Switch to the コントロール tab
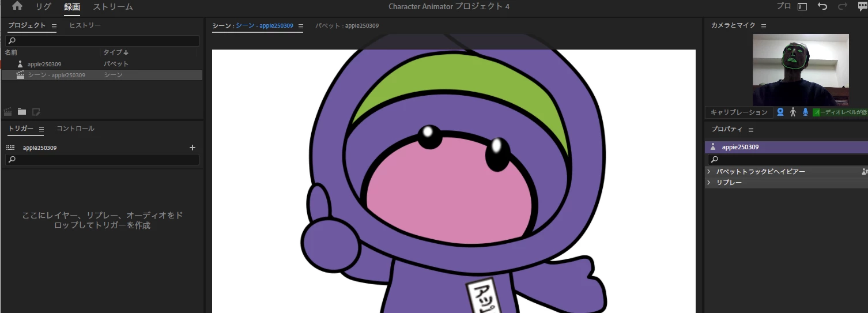 click(76, 129)
